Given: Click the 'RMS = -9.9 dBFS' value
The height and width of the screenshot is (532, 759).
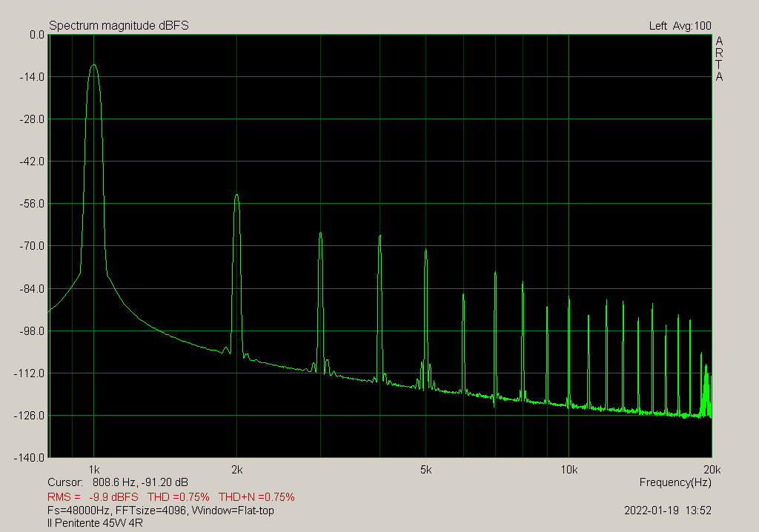Looking at the screenshot, I should click(93, 497).
